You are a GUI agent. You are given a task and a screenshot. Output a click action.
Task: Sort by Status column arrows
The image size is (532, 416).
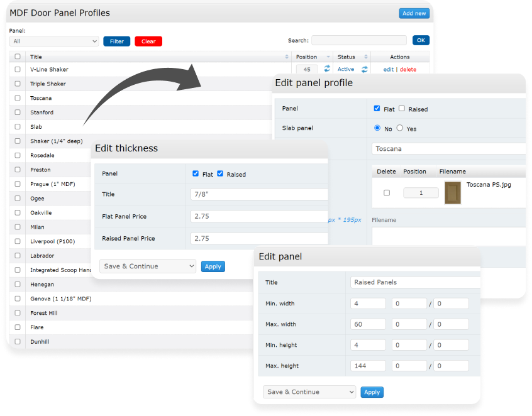pos(365,57)
